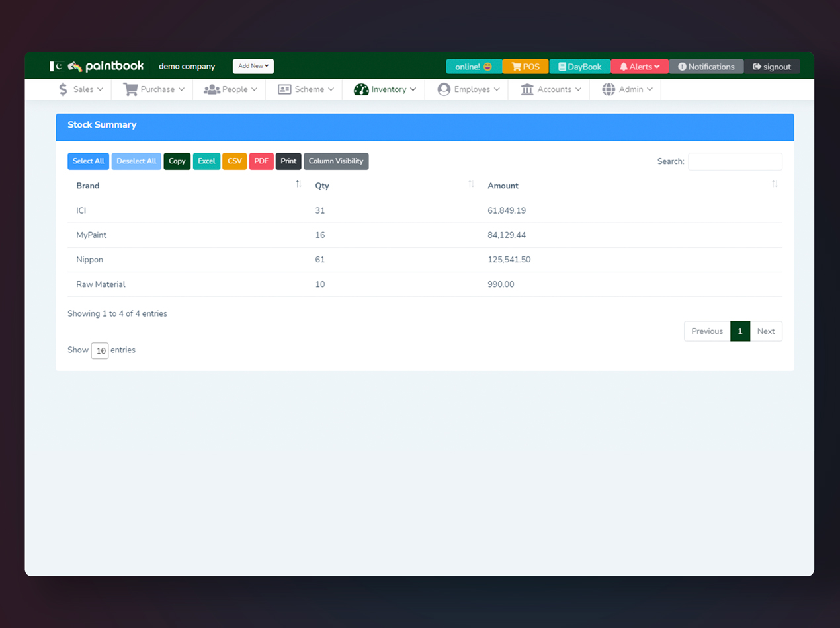
Task: Click Select All button
Action: pos(88,161)
